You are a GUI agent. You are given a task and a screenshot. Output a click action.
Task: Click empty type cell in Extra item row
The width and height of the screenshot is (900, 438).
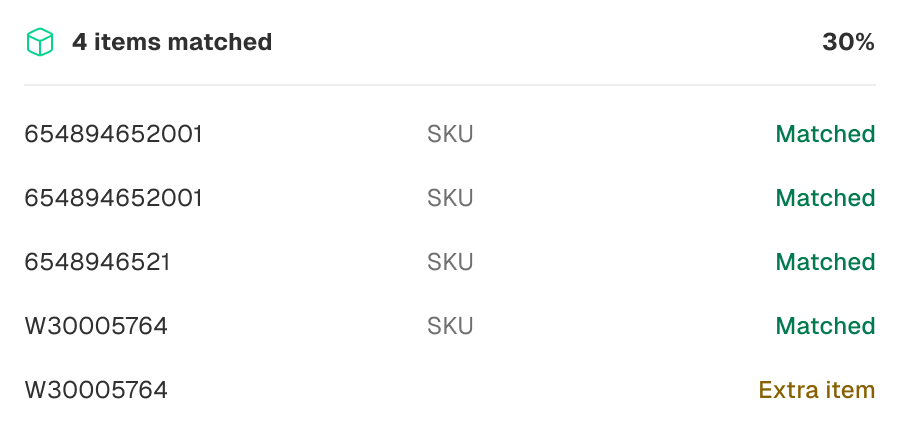(x=450, y=390)
